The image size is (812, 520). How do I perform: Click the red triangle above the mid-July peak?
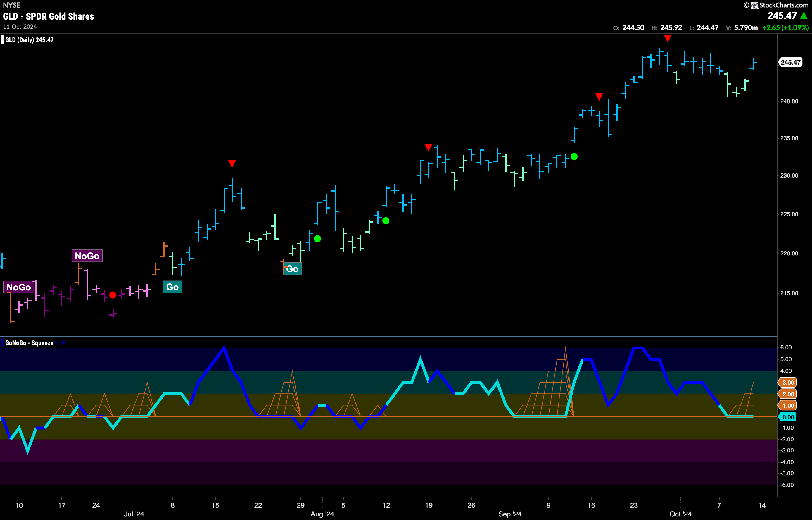coord(232,164)
